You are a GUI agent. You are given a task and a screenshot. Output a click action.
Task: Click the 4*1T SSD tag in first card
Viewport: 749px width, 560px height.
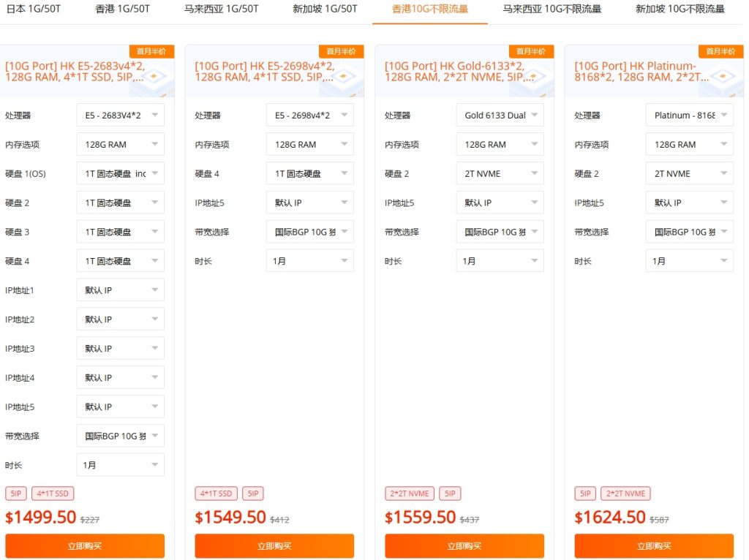[x=53, y=493]
